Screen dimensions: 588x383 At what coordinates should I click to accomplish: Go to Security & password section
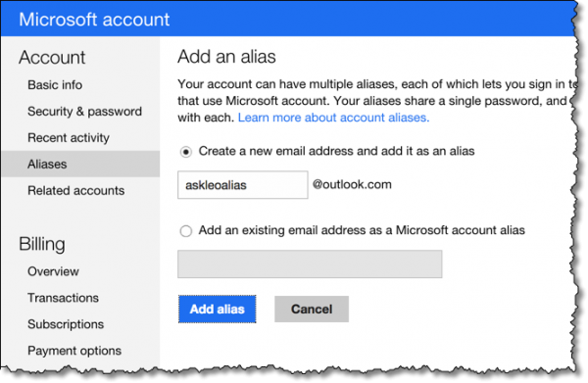pyautogui.click(x=84, y=112)
